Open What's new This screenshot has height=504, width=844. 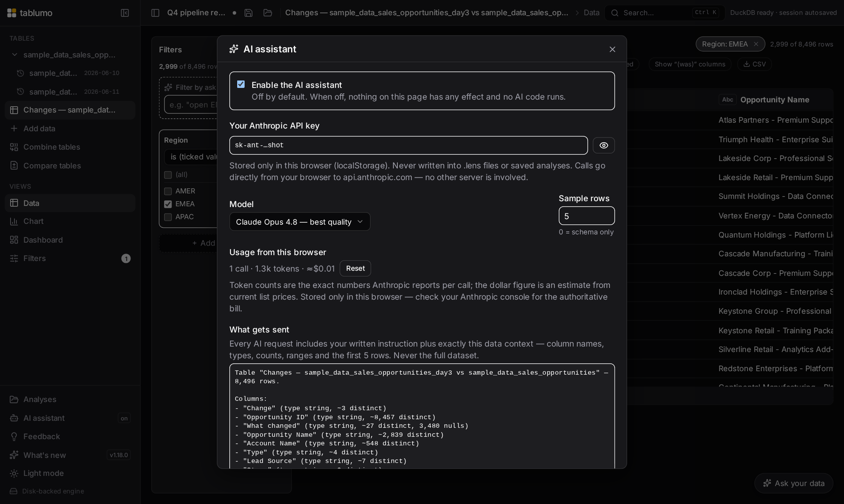[70, 455]
